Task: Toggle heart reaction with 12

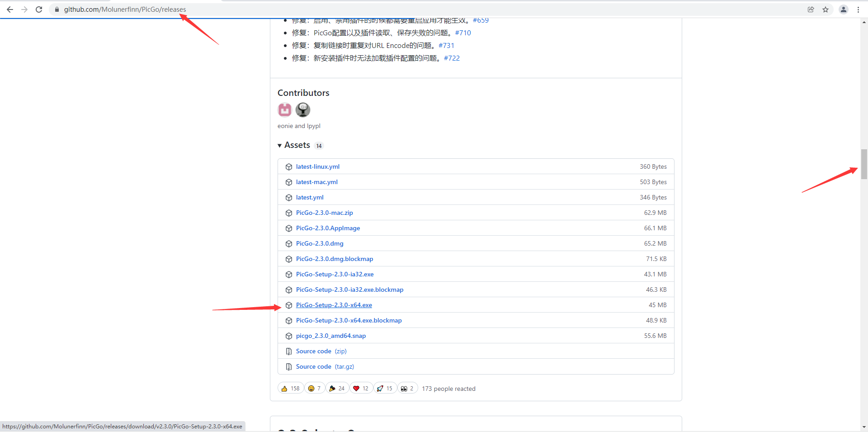Action: pos(361,389)
